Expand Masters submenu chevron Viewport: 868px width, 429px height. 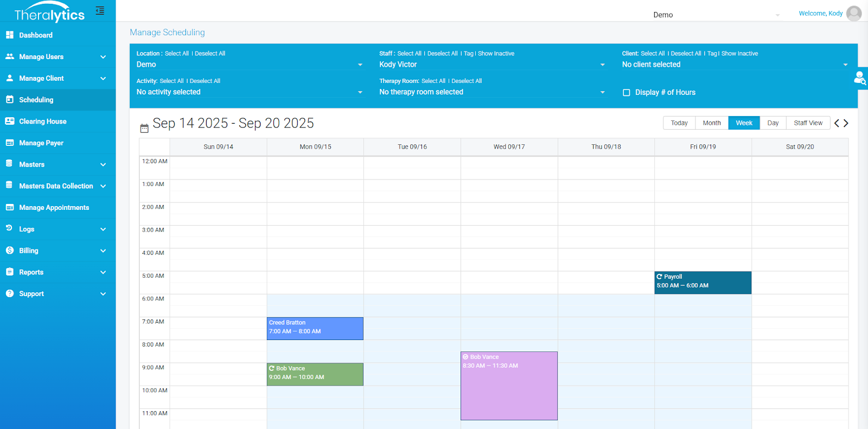(103, 165)
